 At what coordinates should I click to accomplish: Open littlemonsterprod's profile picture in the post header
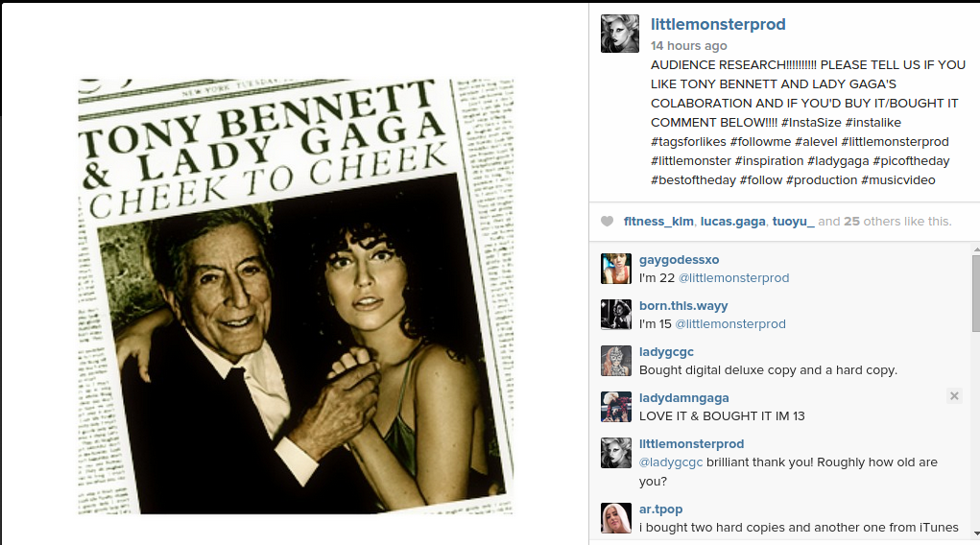click(619, 34)
